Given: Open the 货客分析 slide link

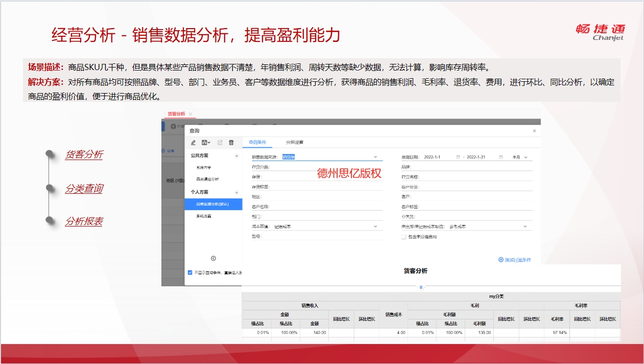Looking at the screenshot, I should [84, 154].
